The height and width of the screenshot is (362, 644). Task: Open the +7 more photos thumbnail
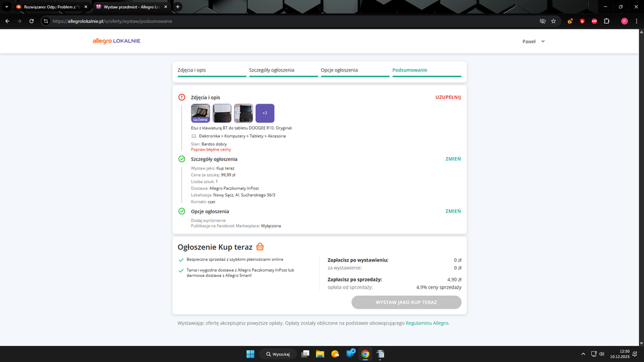[265, 113]
